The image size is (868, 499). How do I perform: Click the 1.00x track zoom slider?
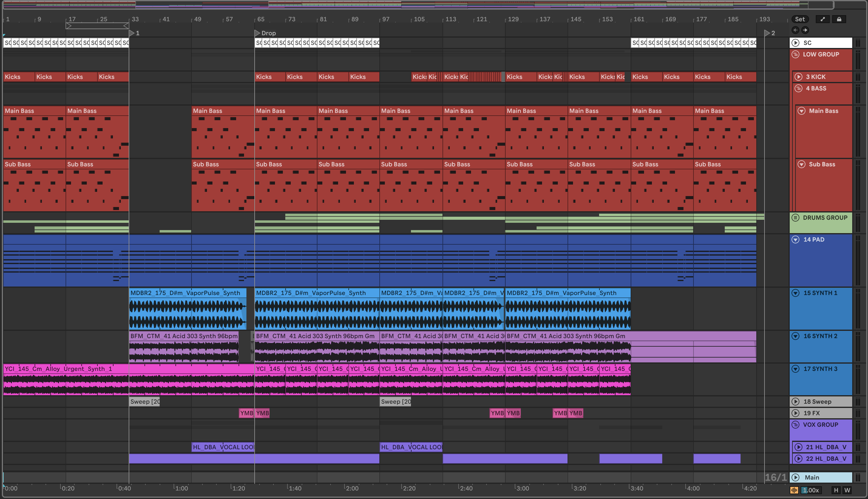pyautogui.click(x=811, y=490)
